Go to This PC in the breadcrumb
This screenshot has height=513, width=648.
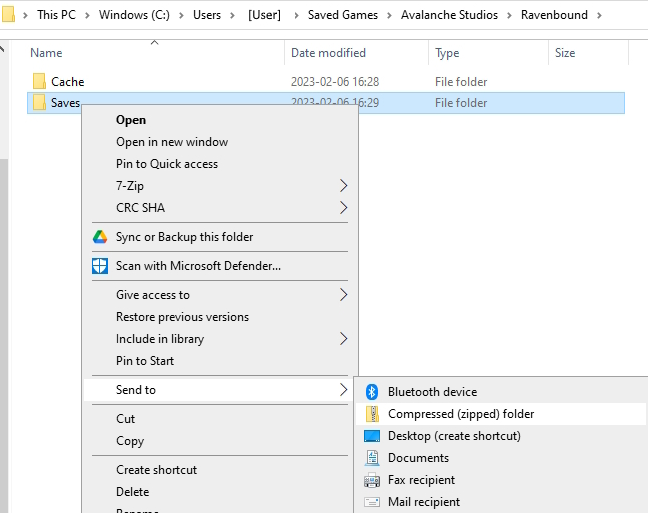57,15
